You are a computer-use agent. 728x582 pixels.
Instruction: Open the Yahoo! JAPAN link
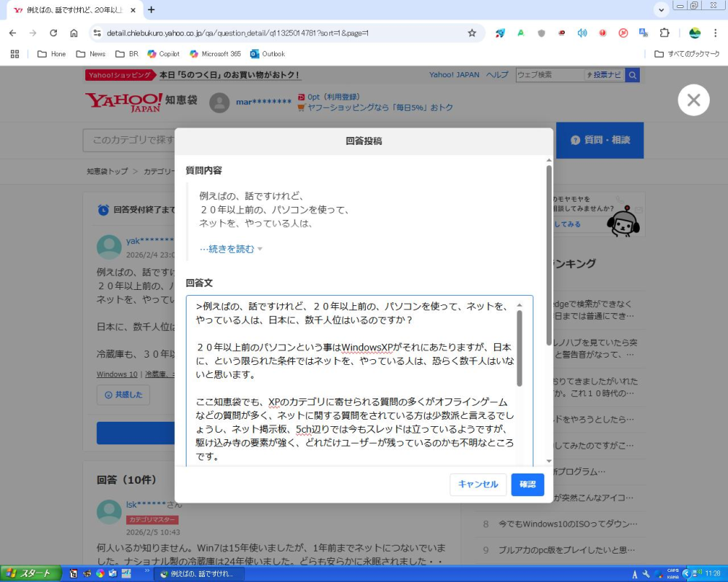pos(454,75)
